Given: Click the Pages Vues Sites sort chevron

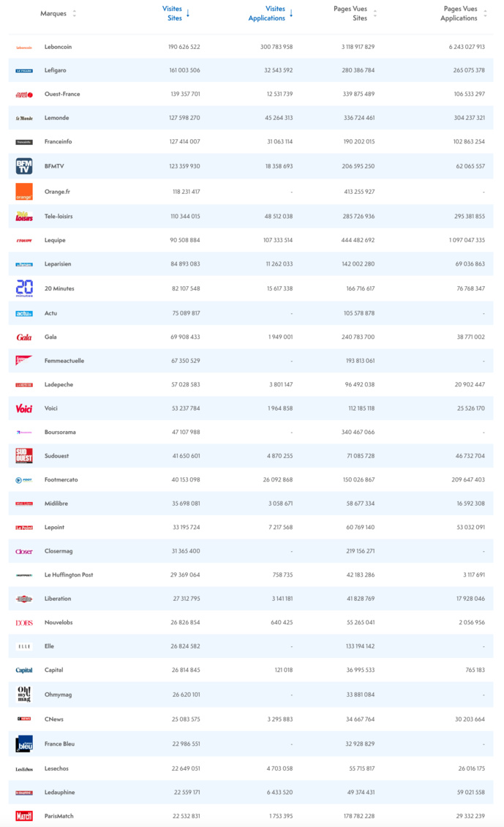Looking at the screenshot, I should (x=373, y=12).
